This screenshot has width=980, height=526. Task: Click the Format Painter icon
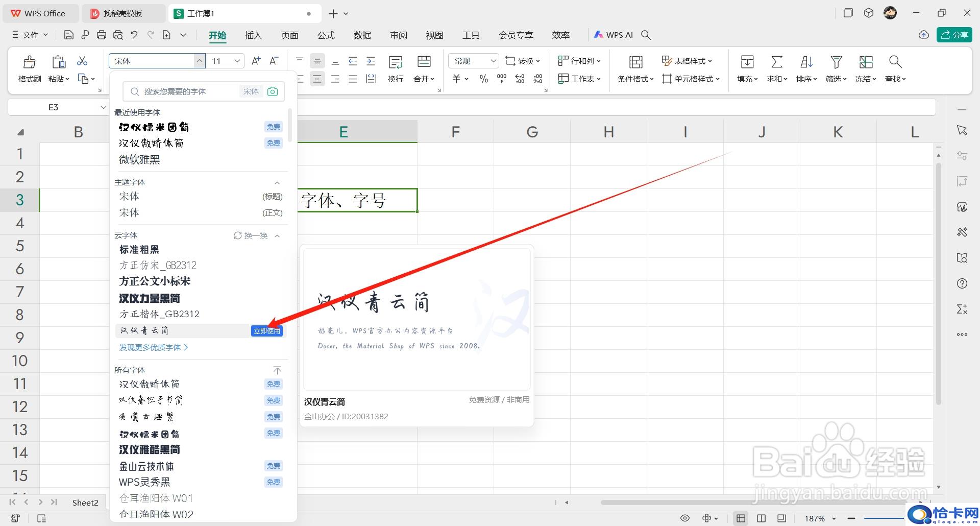point(30,62)
